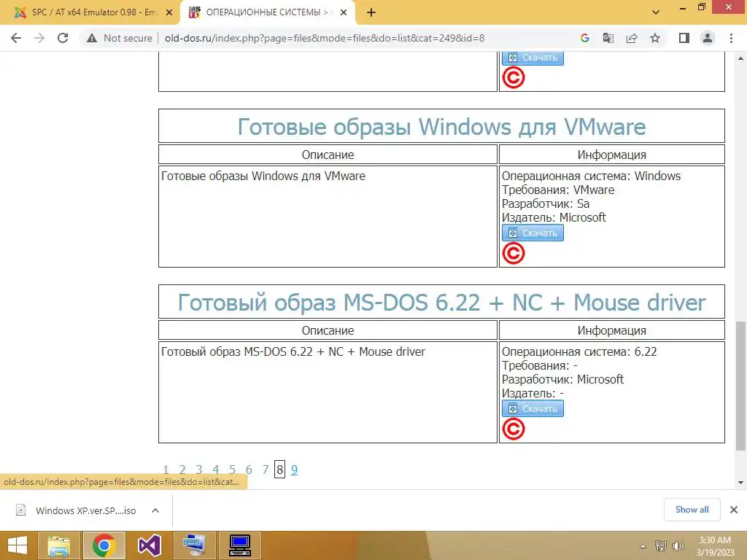The width and height of the screenshot is (747, 560).
Task: Go to page 7 in pagination
Action: click(266, 470)
